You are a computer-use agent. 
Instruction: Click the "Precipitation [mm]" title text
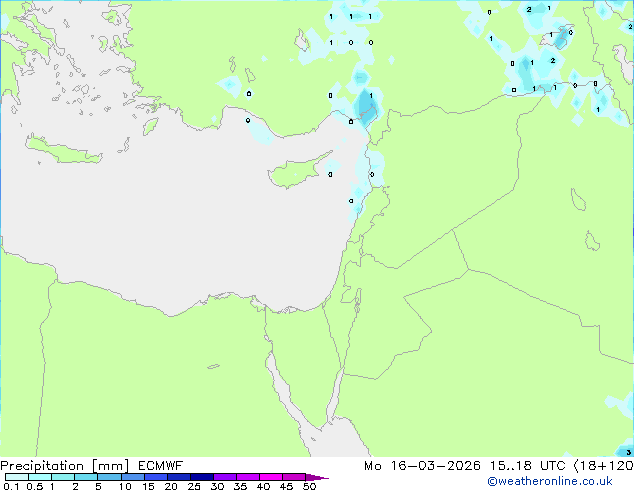click(65, 466)
